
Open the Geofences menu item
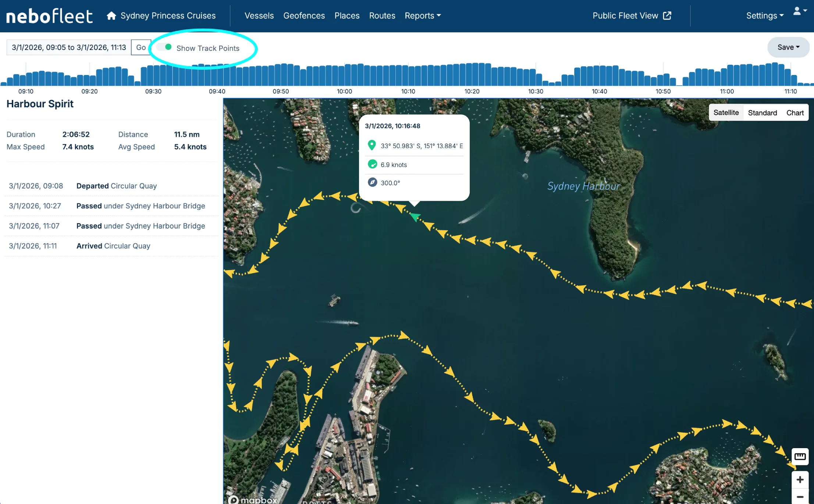tap(304, 16)
